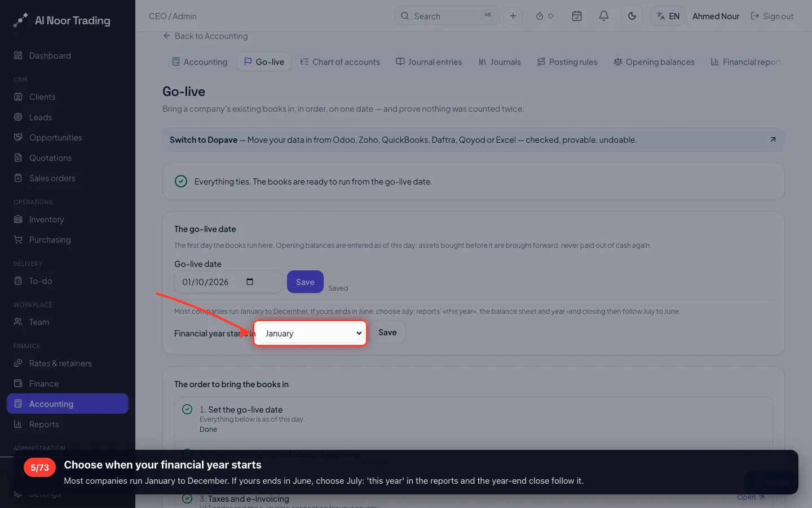Open the Financial year starts in dropdown
The image size is (812, 508).
(x=310, y=333)
